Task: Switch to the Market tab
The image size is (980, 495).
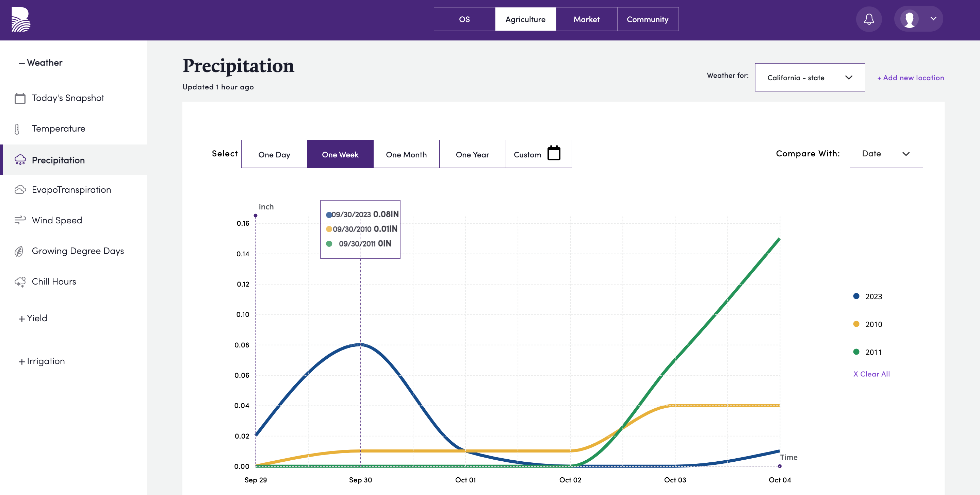Action: 586,19
